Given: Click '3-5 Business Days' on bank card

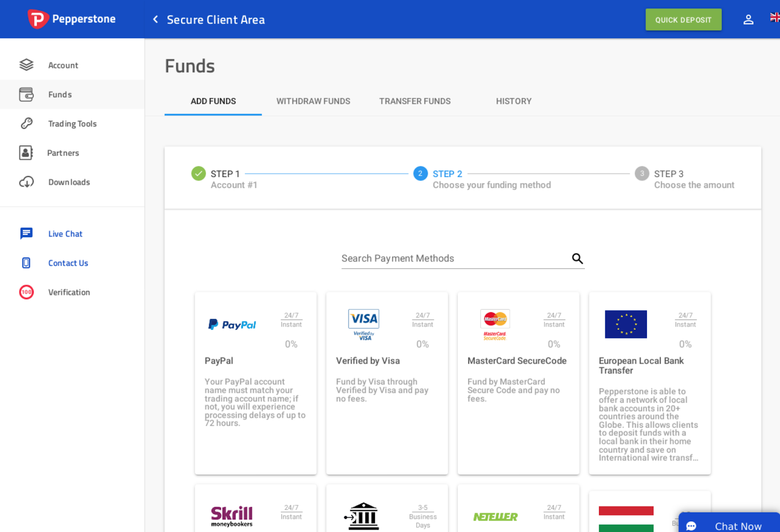Looking at the screenshot, I should [x=423, y=516].
